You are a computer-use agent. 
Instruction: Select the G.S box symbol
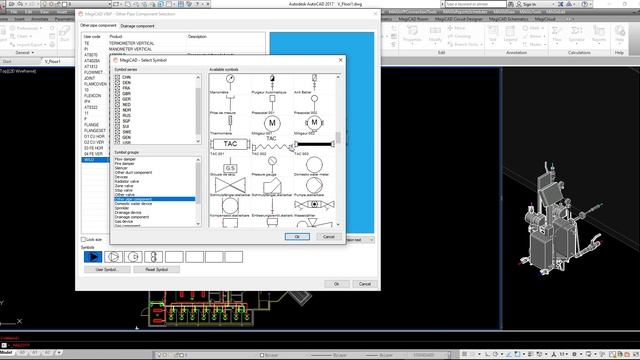tap(230, 167)
